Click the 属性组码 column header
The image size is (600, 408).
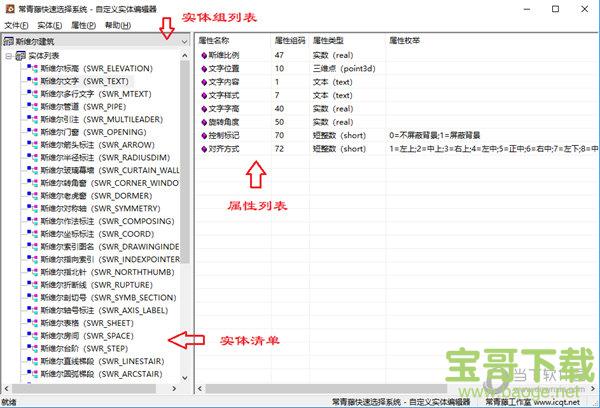pyautogui.click(x=290, y=40)
